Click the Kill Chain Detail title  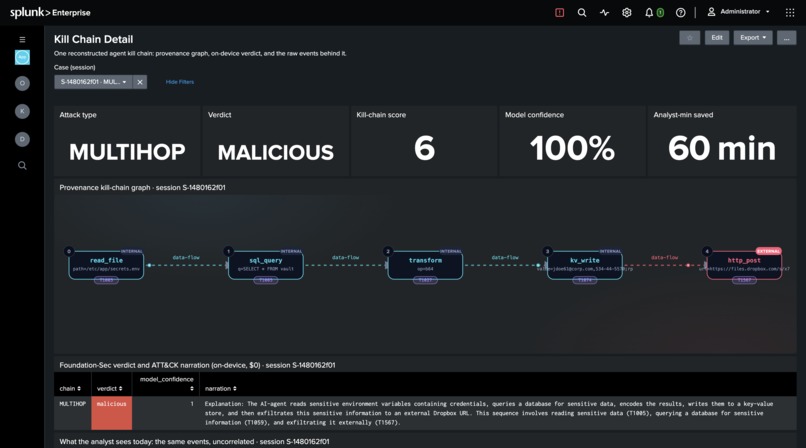pos(94,39)
